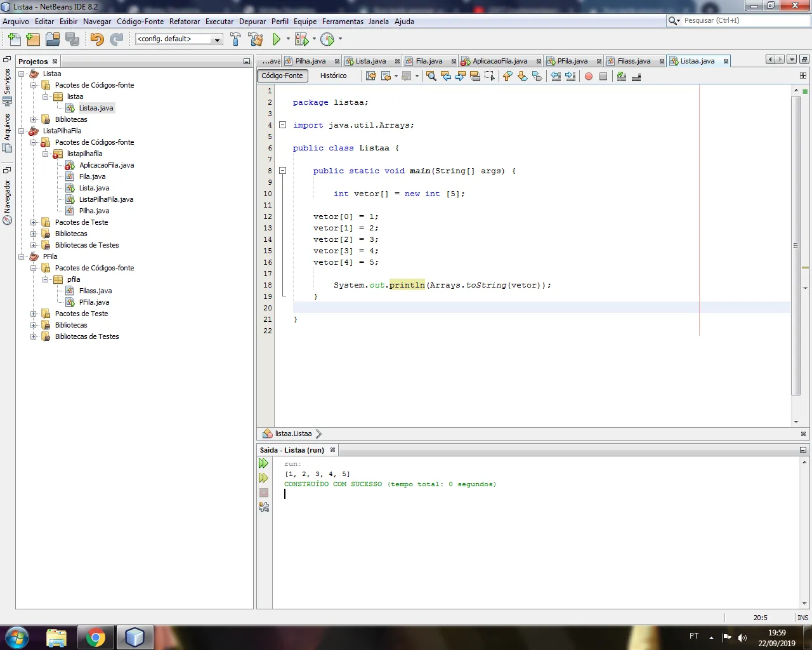Click the Find Selection magnifier icon
Screen dimensions: 812x650
[431, 76]
